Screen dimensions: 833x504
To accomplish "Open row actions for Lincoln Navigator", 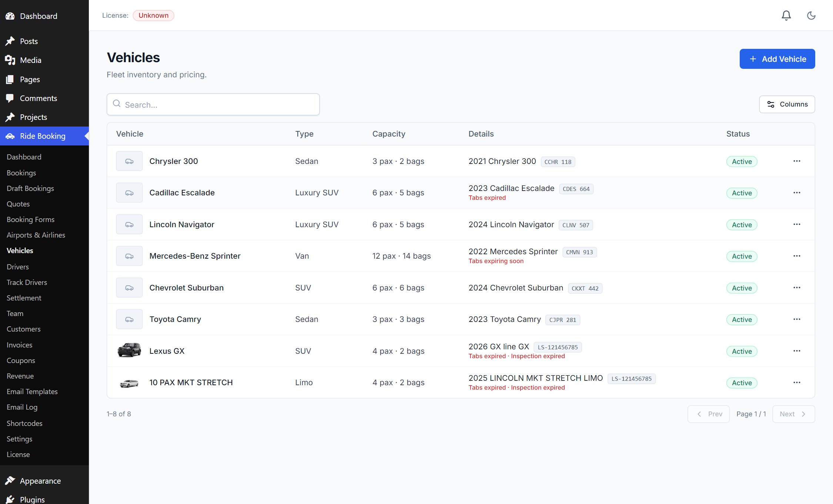I will pyautogui.click(x=797, y=224).
